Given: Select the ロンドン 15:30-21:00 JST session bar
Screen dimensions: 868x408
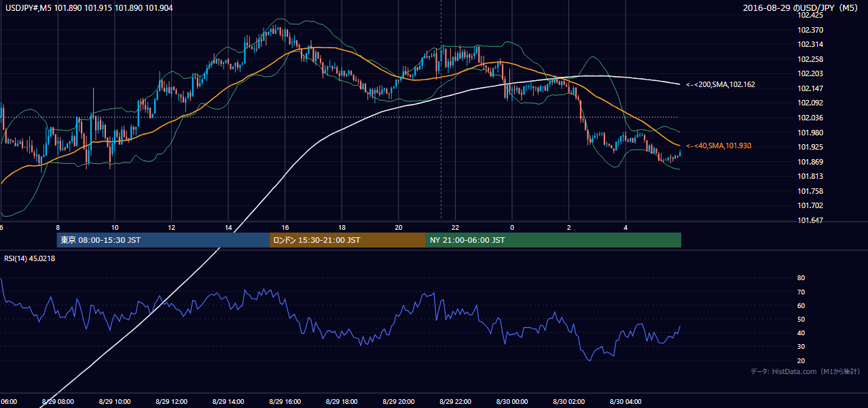Looking at the screenshot, I should click(x=348, y=240).
